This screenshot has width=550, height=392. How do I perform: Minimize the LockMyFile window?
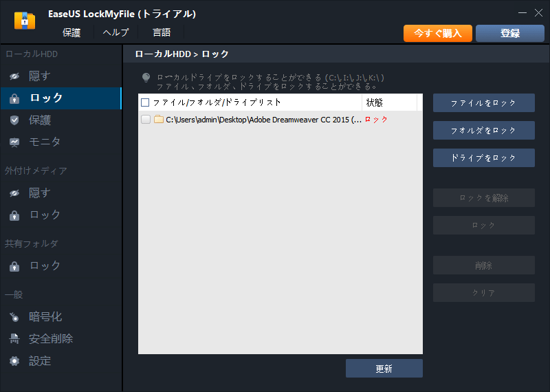point(522,13)
